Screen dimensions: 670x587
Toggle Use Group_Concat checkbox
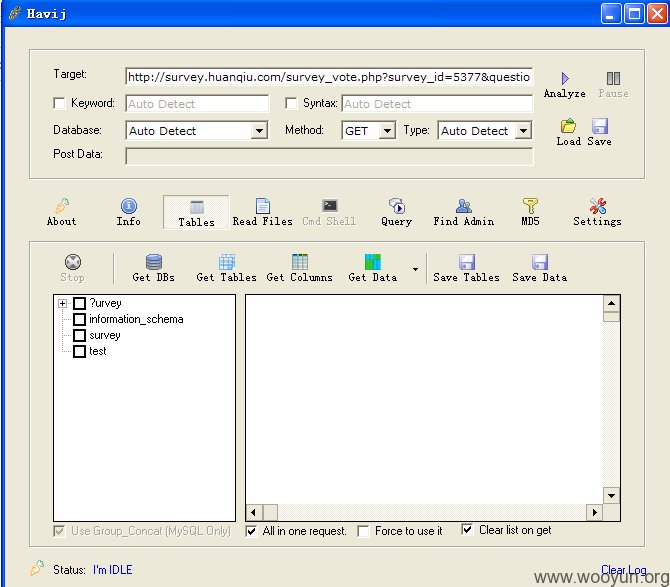click(59, 531)
